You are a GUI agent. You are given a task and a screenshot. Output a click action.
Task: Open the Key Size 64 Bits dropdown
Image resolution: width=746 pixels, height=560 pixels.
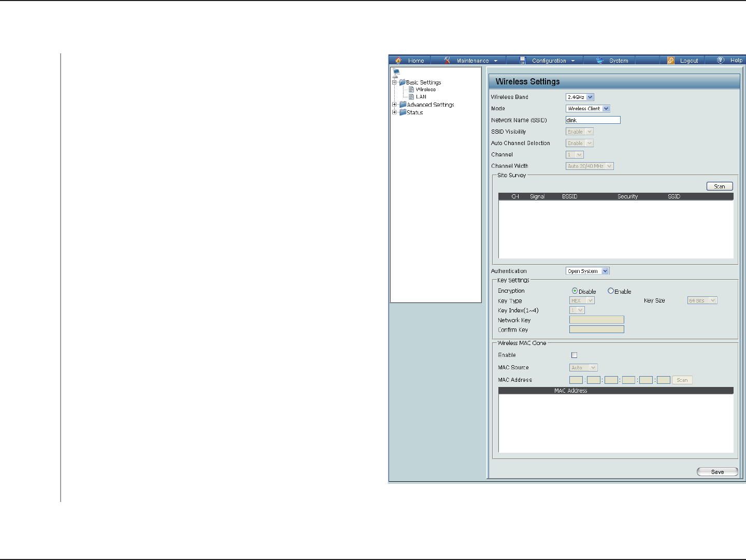coord(702,300)
